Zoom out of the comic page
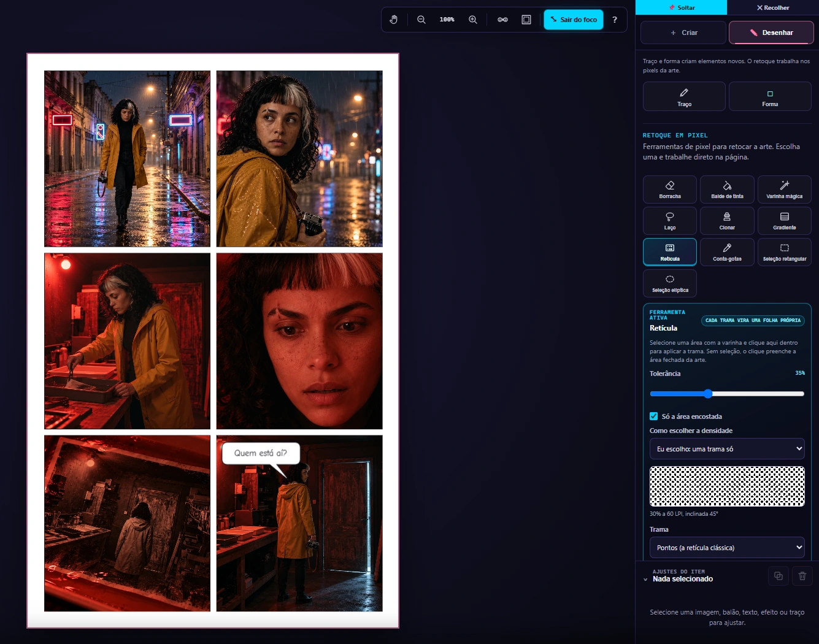 click(421, 20)
